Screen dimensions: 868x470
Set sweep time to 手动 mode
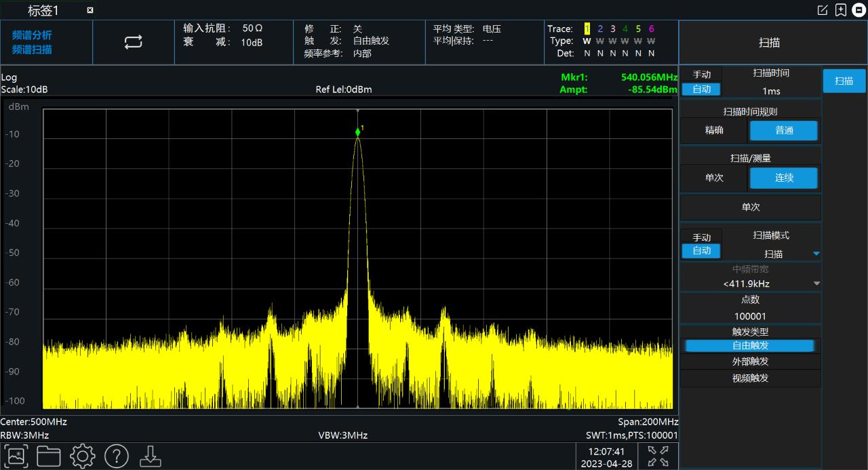point(702,75)
